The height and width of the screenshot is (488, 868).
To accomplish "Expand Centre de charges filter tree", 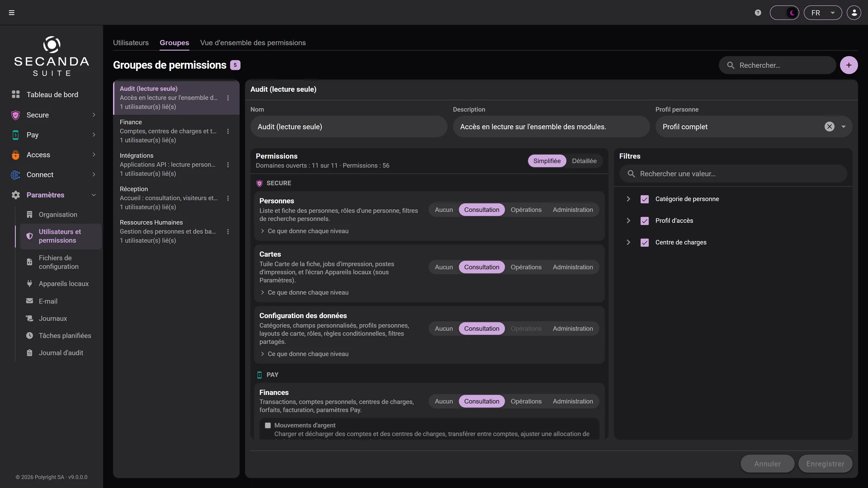I will (628, 243).
